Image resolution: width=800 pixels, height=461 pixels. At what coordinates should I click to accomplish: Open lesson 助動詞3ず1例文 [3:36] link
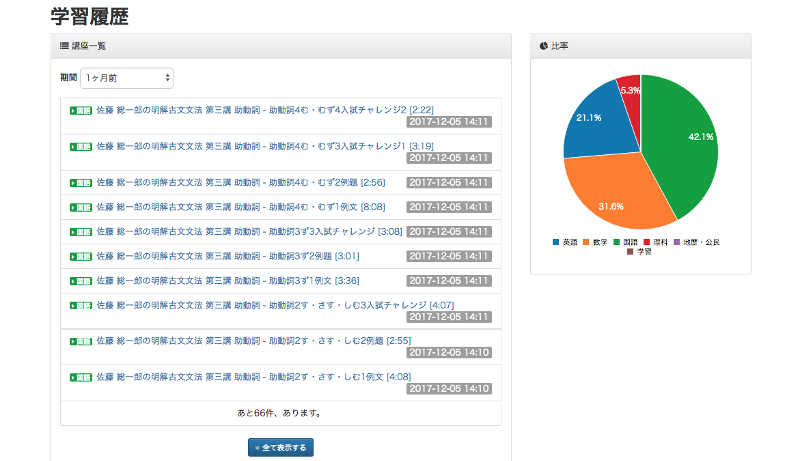coord(228,280)
